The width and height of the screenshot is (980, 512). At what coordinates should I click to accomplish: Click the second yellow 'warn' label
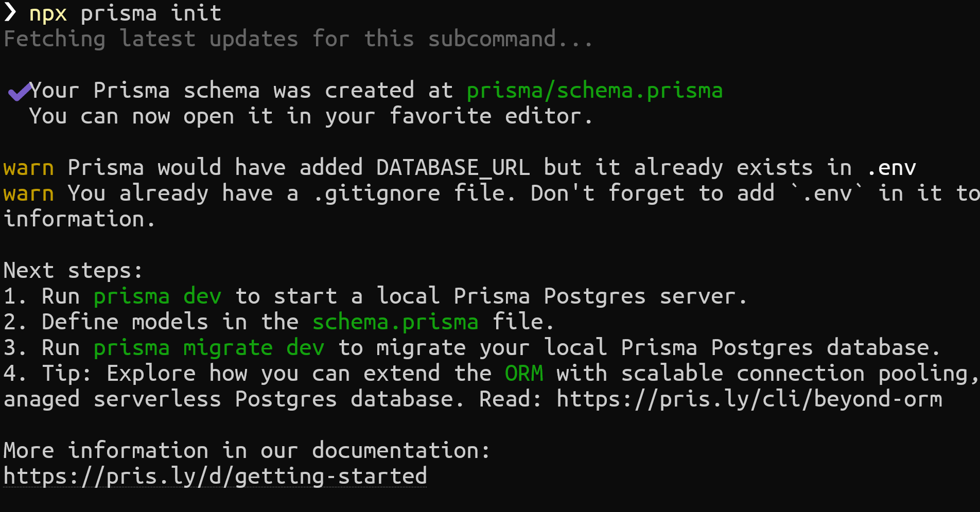click(x=28, y=194)
